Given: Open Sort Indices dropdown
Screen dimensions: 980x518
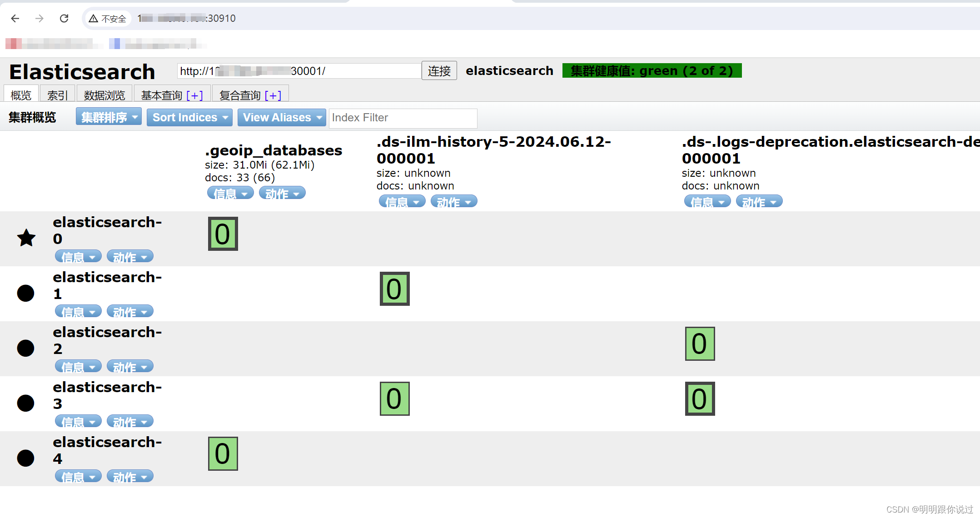Looking at the screenshot, I should pyautogui.click(x=189, y=117).
